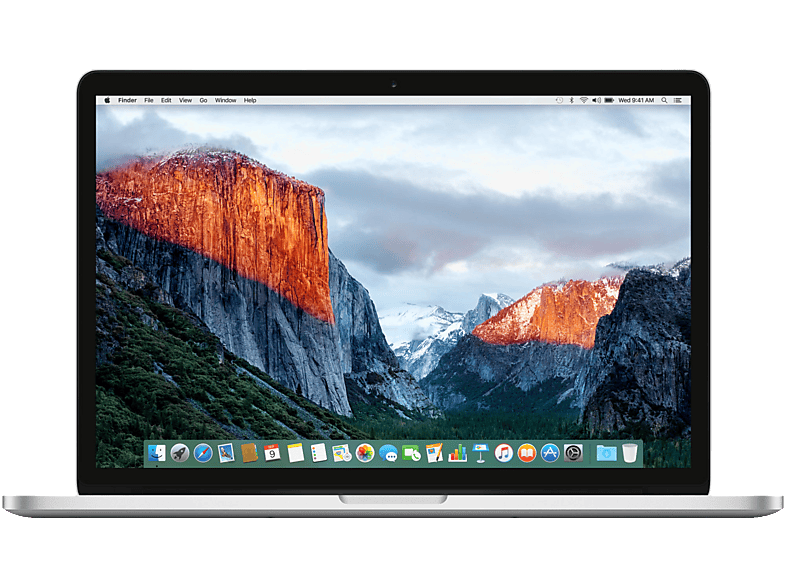
Task: Open Finder from the Dock
Action: pos(157,453)
